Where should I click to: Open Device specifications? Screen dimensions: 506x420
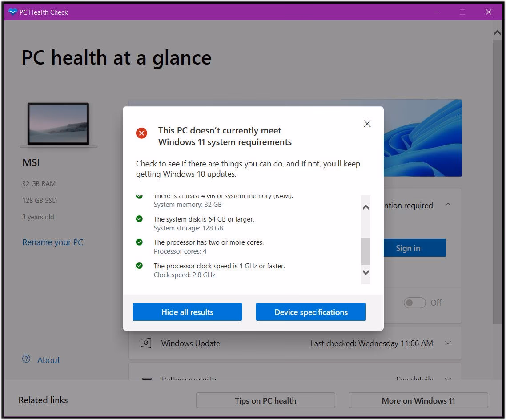pos(310,312)
